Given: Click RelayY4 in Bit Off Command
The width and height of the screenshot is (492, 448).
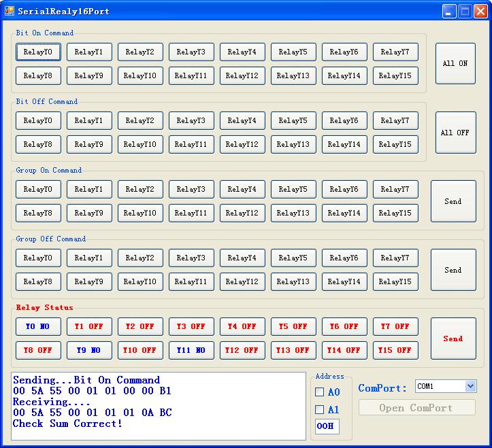Looking at the screenshot, I should (242, 120).
